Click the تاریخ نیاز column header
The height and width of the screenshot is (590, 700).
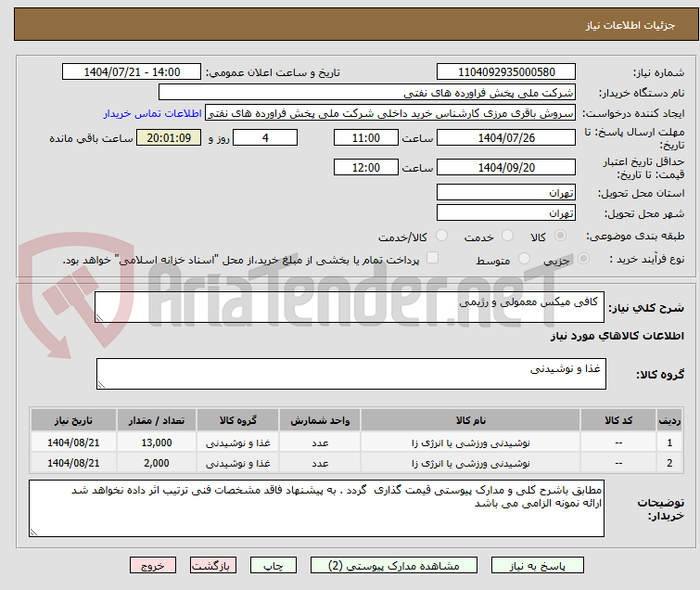point(73,420)
